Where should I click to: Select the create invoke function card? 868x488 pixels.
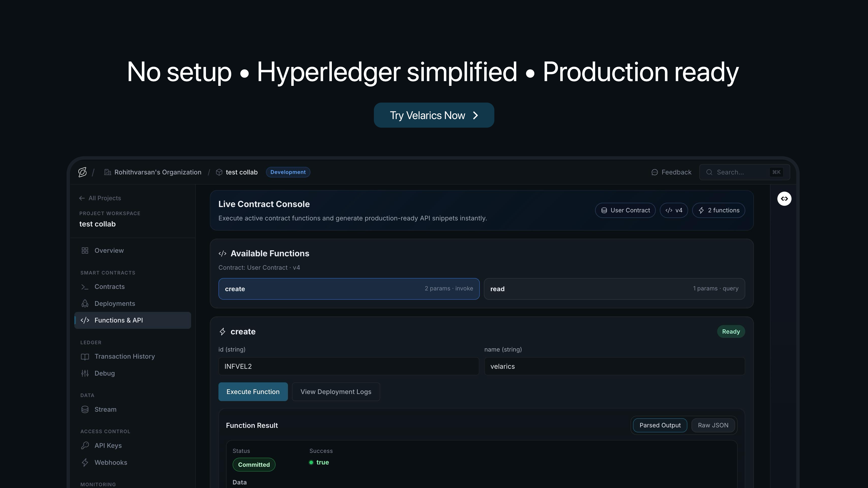(x=349, y=289)
